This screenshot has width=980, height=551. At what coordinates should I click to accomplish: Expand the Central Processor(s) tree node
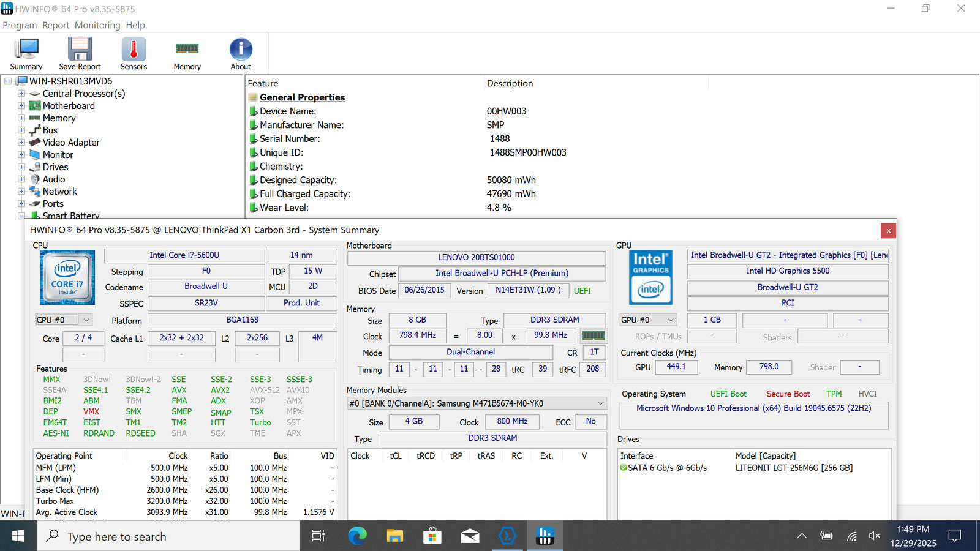point(21,94)
